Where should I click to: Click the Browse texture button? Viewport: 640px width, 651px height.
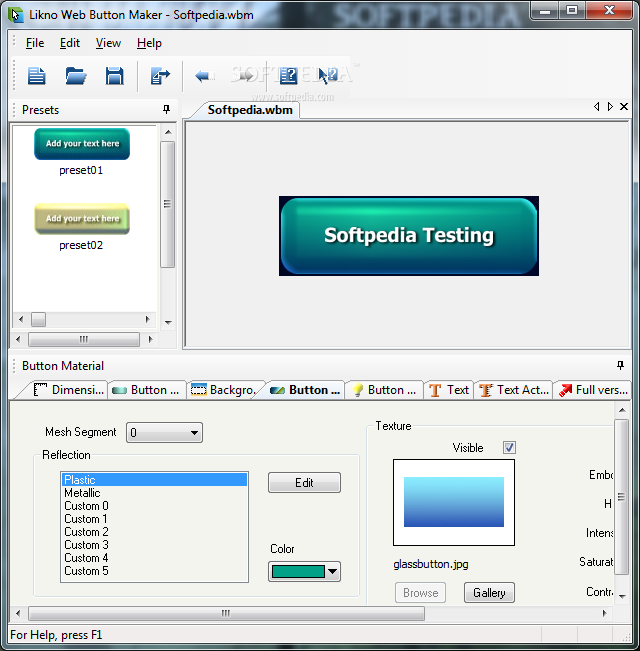[x=420, y=592]
